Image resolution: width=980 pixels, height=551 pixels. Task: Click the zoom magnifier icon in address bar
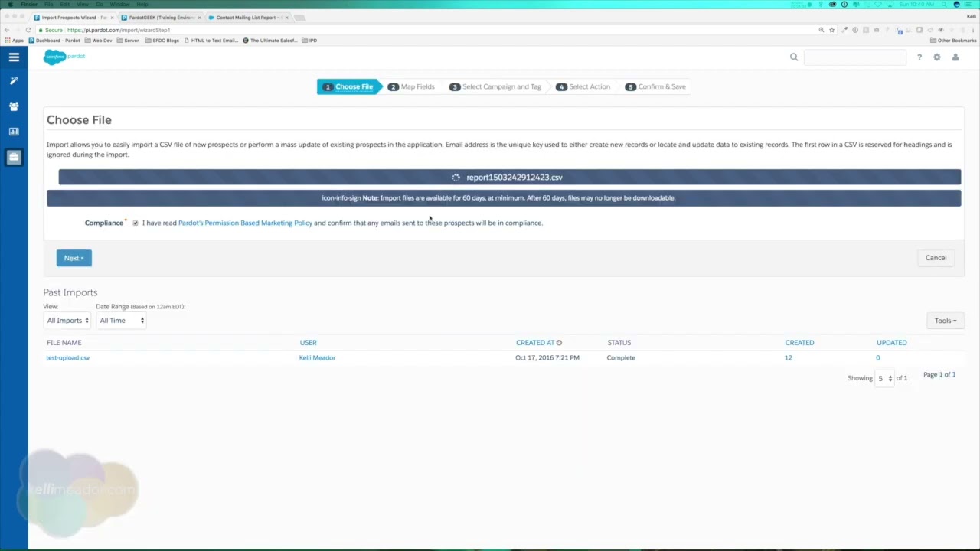pos(822,30)
